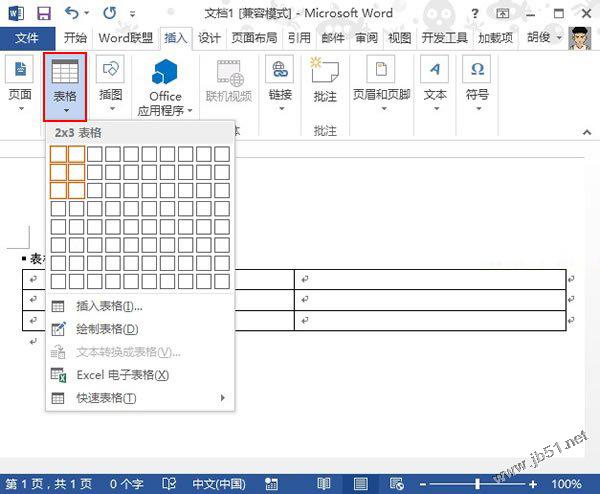Click the bottom-right cell of table grid

pyautogui.click(x=222, y=281)
